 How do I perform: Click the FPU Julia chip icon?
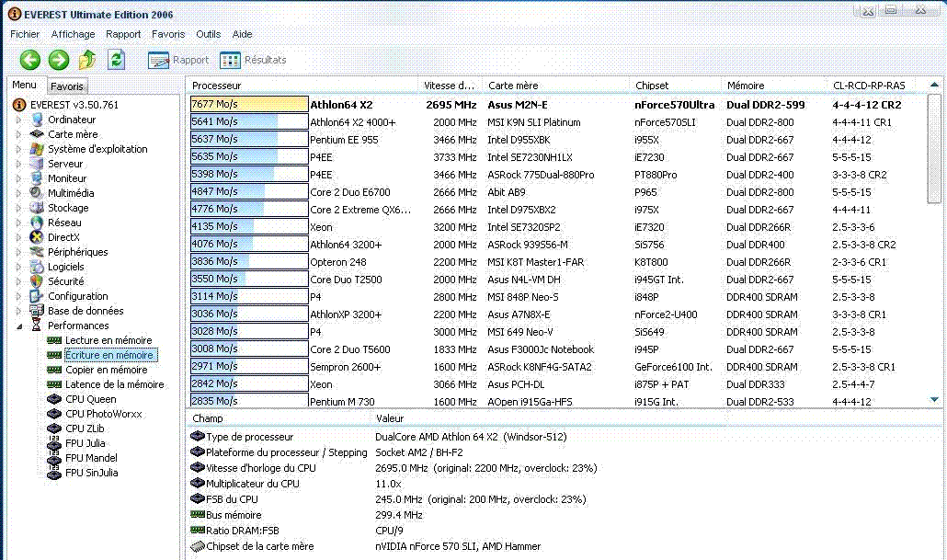coord(54,443)
